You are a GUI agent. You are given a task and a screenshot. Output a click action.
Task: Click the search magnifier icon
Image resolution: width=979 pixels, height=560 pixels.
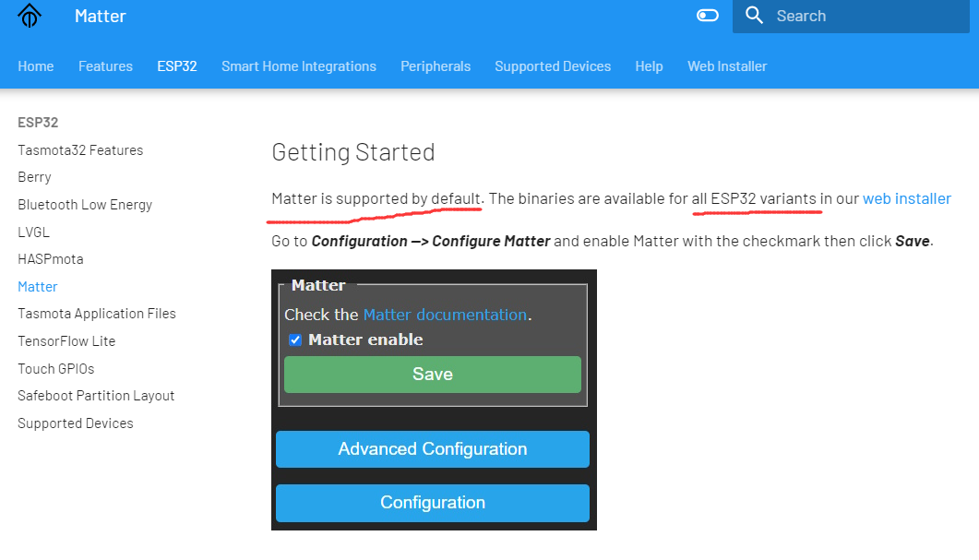tap(754, 16)
